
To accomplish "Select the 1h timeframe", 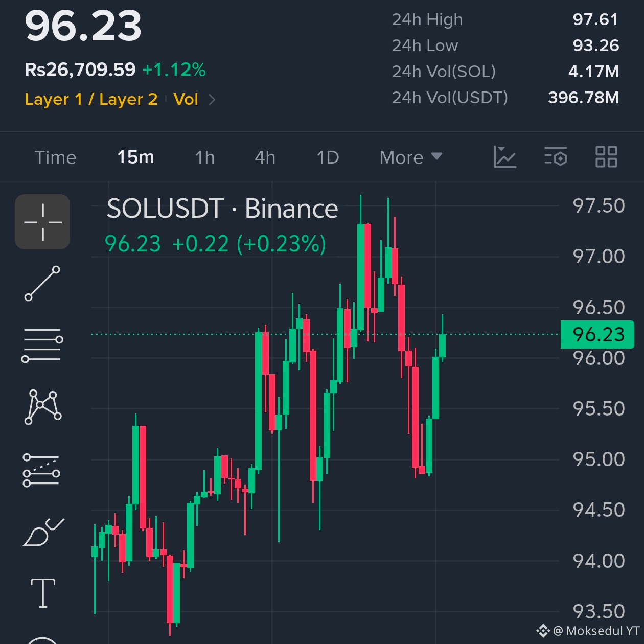I will (204, 157).
